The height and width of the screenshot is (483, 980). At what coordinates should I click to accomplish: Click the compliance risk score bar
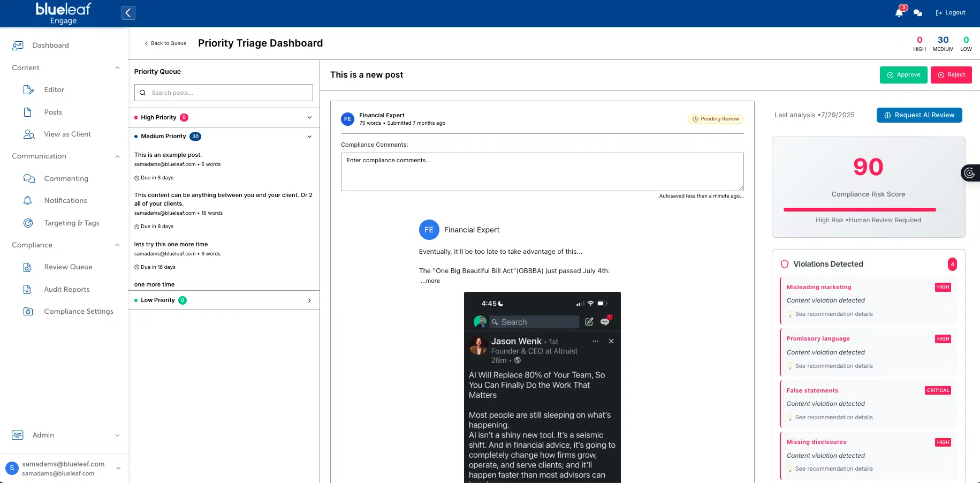[860, 209]
